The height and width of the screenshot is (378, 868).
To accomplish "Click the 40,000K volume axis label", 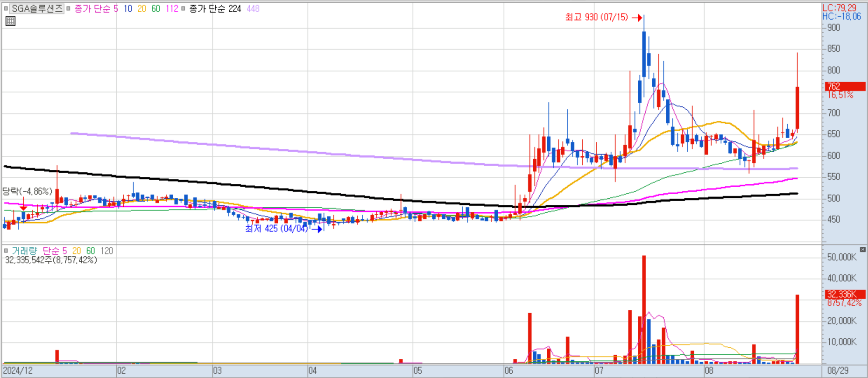I will coord(842,278).
